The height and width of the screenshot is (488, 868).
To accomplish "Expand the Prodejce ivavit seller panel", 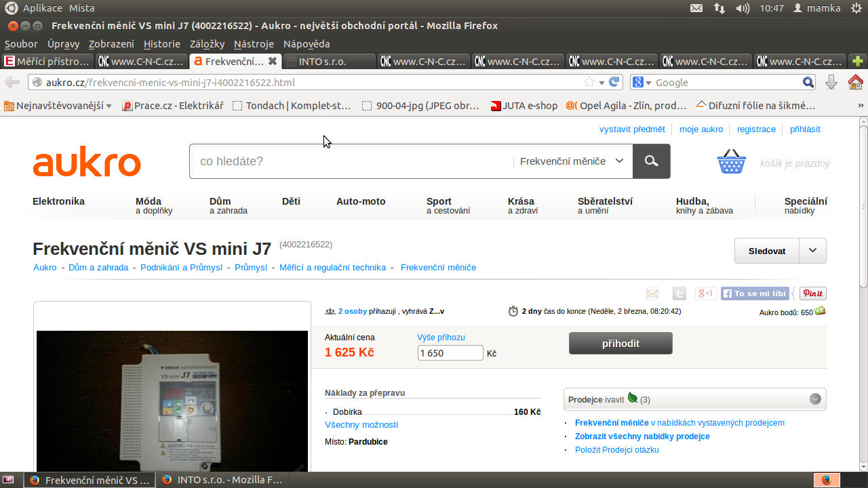I will pyautogui.click(x=815, y=399).
